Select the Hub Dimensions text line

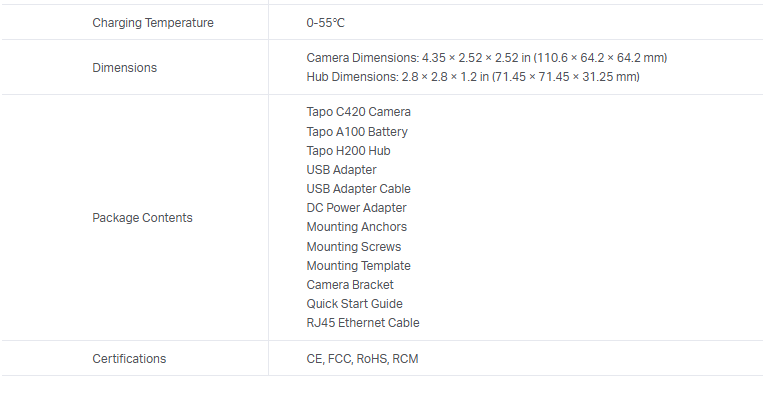pos(472,77)
